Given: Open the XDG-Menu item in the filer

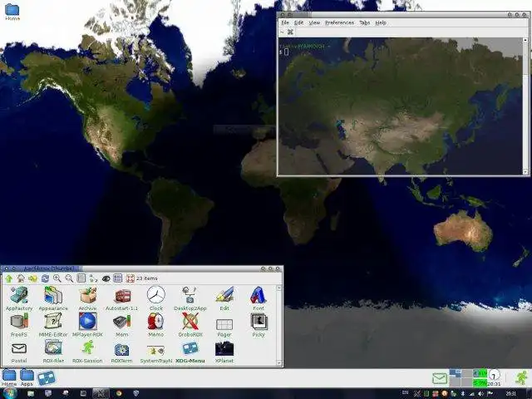Looking at the screenshot, I should click(x=190, y=352).
